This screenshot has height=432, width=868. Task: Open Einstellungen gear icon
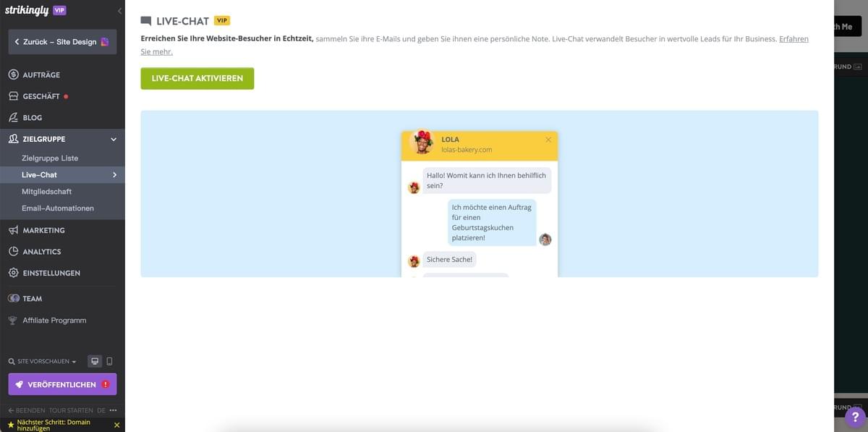click(12, 273)
